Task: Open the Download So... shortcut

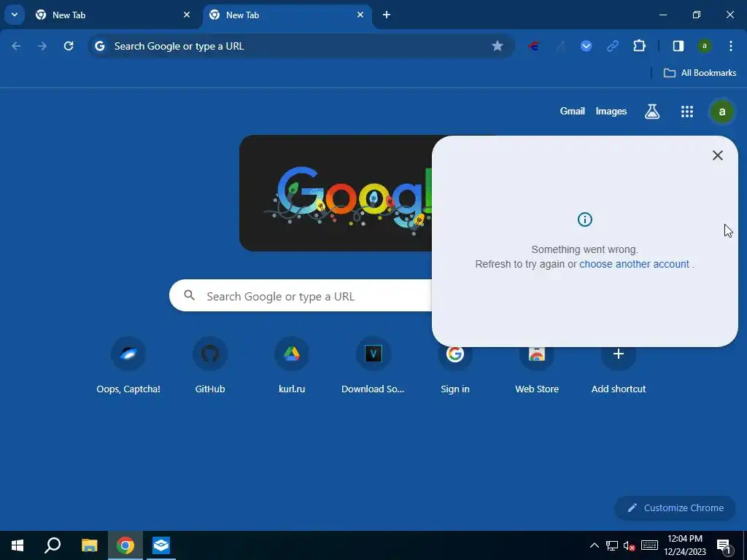Action: pos(373,366)
